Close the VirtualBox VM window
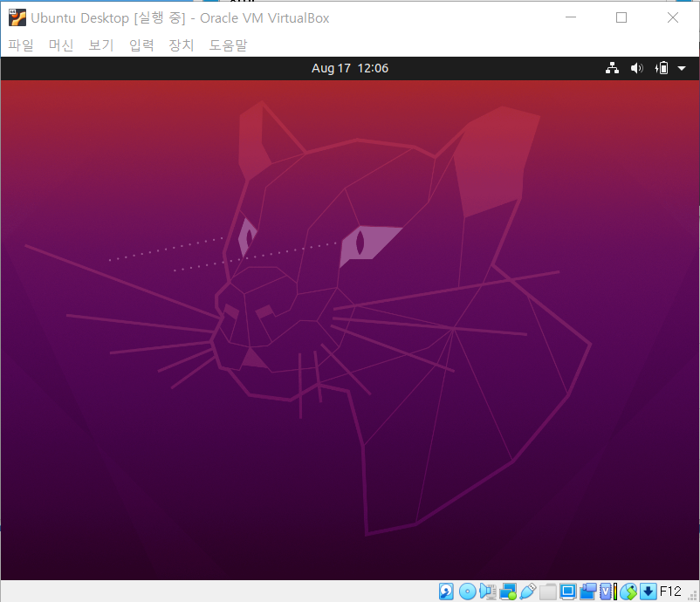 673,17
